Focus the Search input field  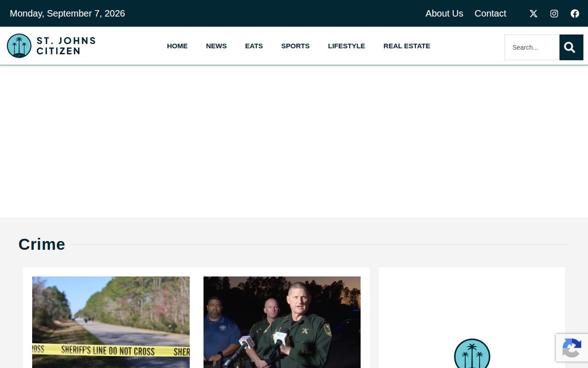(532, 47)
